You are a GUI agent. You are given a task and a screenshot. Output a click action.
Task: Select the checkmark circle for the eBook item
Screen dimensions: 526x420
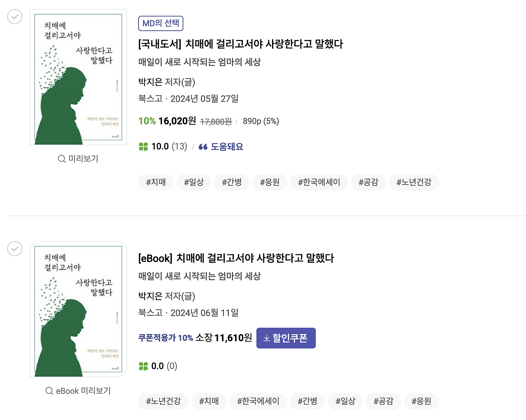coord(14,248)
